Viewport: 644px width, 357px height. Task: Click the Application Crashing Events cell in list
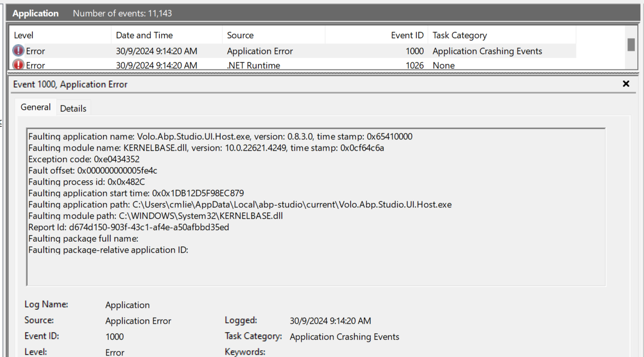[487, 51]
